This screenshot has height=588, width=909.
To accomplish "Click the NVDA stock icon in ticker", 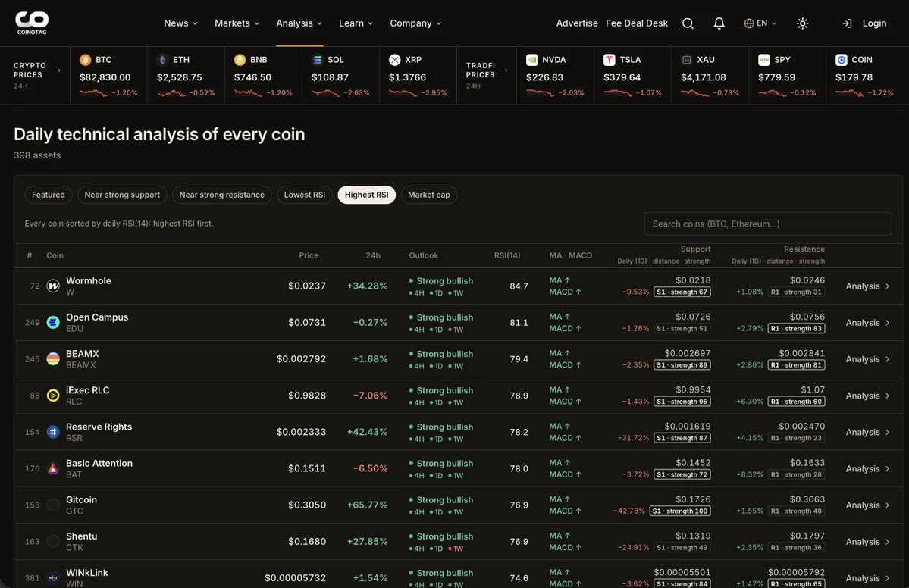I will coord(531,60).
